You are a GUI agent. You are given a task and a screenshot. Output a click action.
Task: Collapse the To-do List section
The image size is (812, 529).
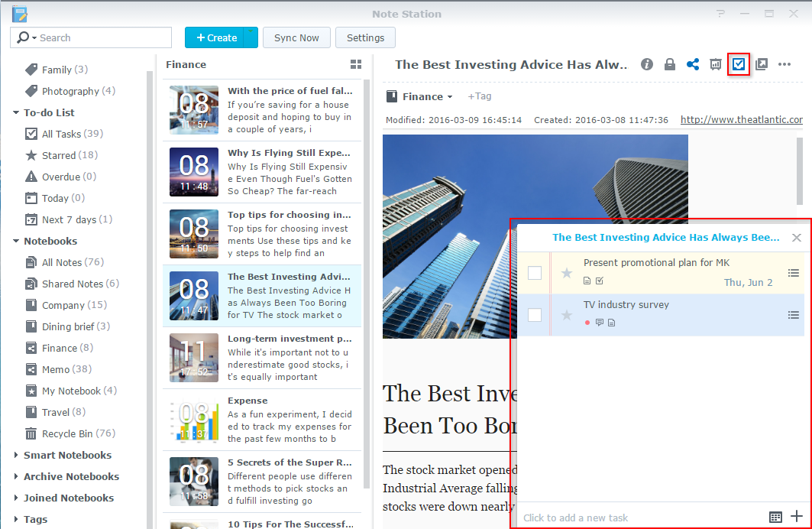[15, 112]
